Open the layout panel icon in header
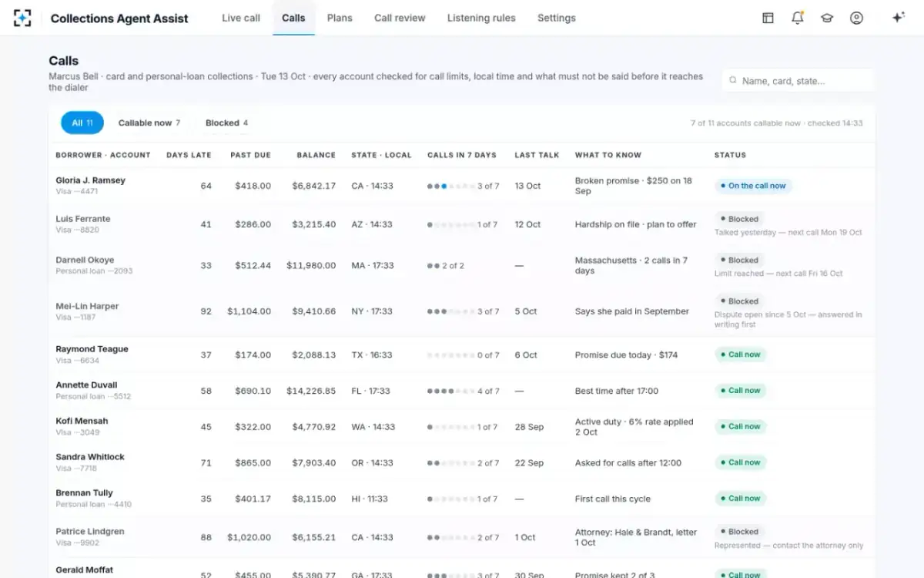Screen dimensions: 924x578 (768, 18)
